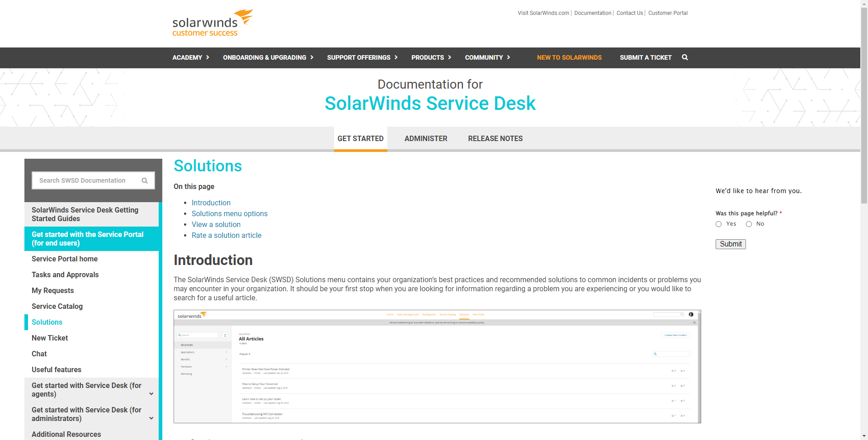Jump to View a solution section

pos(216,225)
